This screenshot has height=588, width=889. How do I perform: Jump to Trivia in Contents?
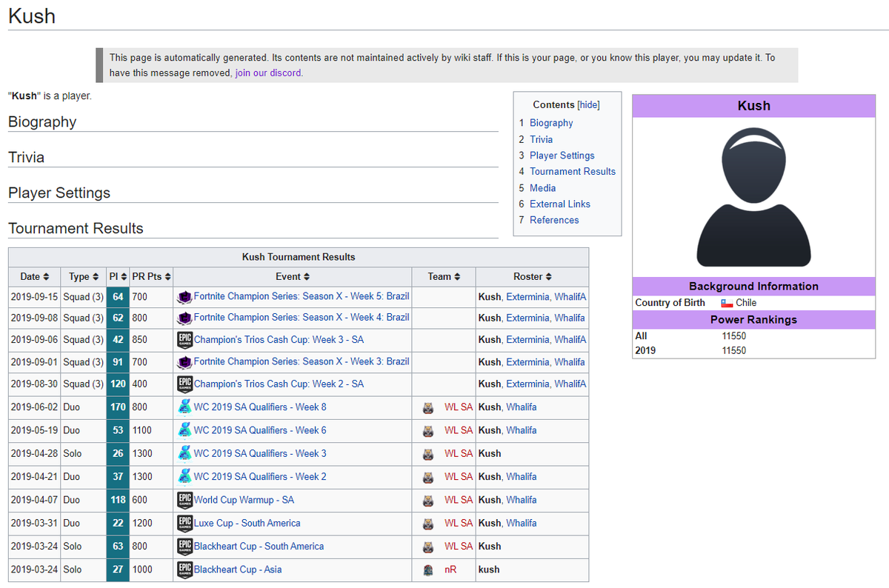click(x=541, y=139)
